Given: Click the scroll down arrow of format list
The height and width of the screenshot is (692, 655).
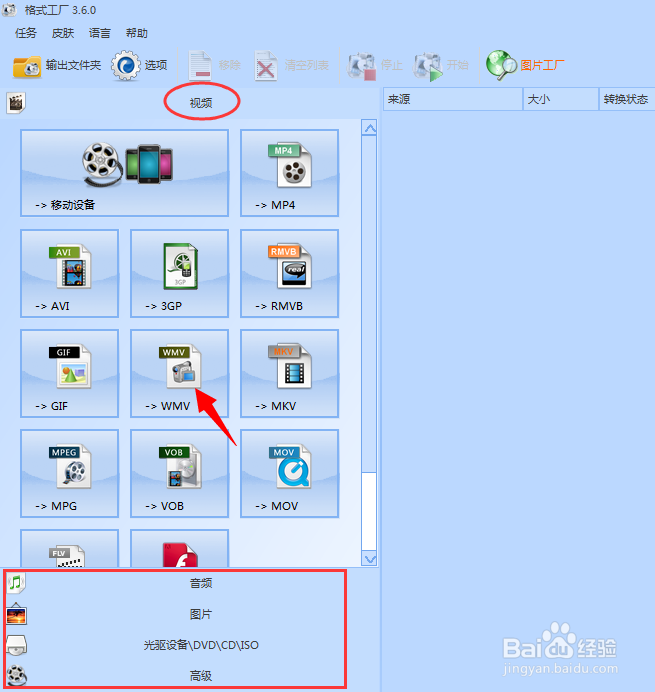Looking at the screenshot, I should 369,559.
